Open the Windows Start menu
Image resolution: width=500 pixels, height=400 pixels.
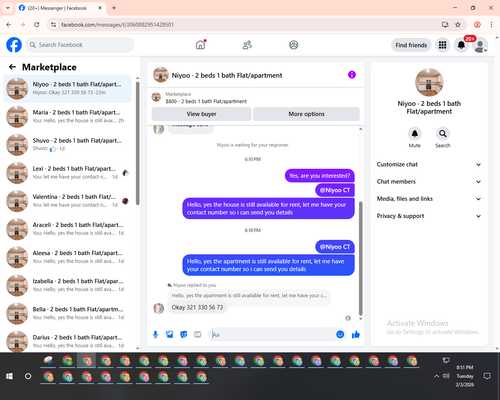(x=9, y=376)
